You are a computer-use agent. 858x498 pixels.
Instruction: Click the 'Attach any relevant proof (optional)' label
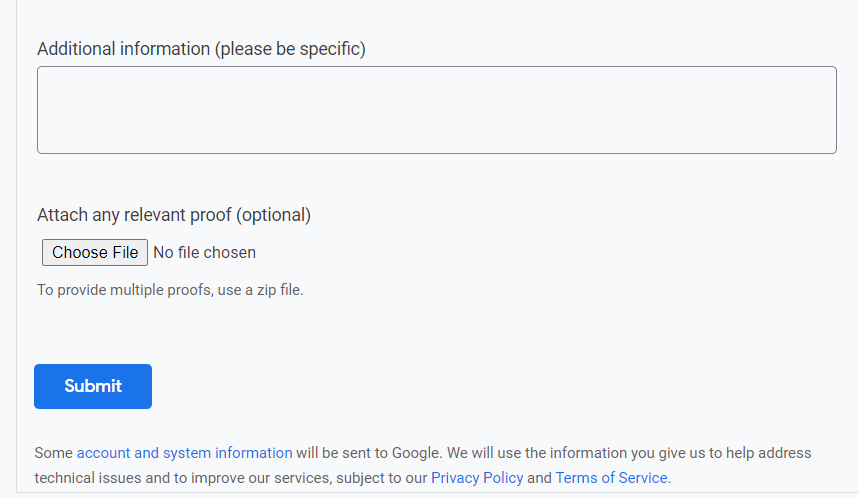[174, 215]
